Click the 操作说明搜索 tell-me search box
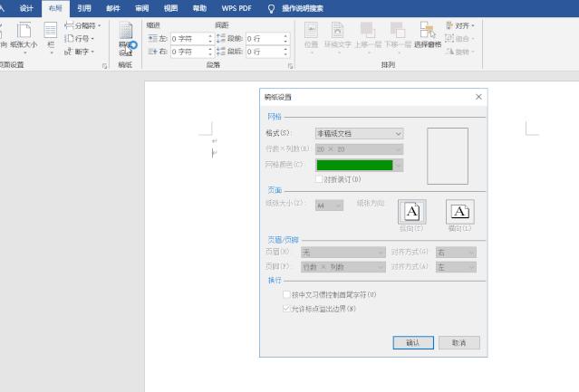Viewport: 579px width, 392px height. pos(303,8)
